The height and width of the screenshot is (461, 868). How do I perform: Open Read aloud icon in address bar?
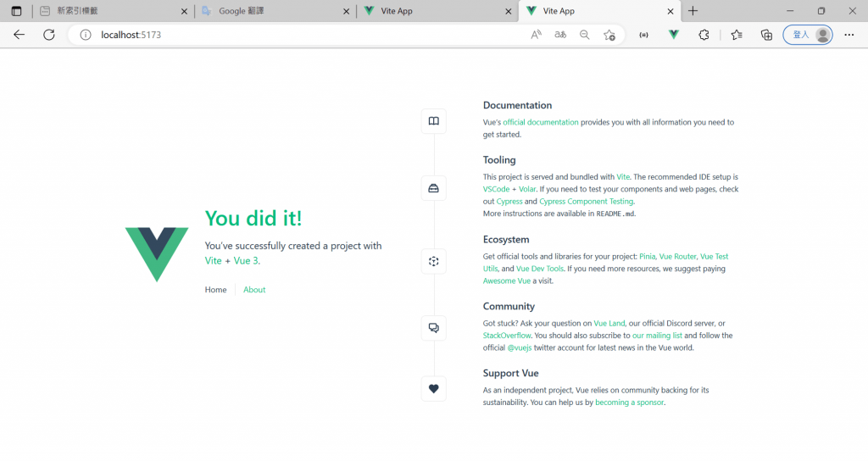536,35
